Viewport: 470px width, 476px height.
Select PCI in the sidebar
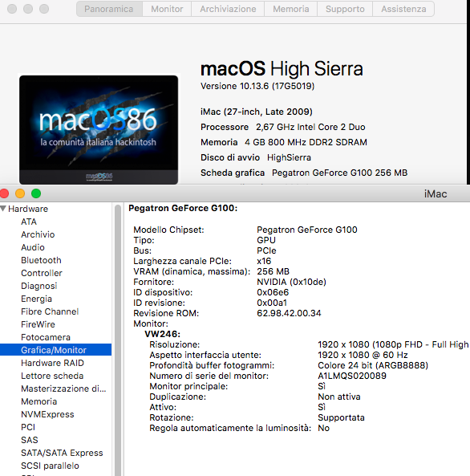click(28, 427)
